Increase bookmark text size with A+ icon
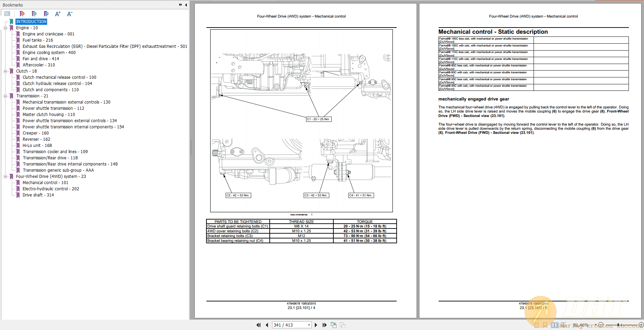This screenshot has width=644, height=330. pyautogui.click(x=57, y=14)
